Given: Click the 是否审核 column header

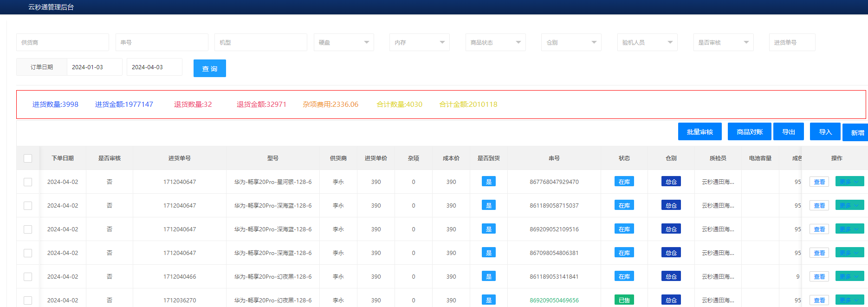Looking at the screenshot, I should pyautogui.click(x=110, y=158).
